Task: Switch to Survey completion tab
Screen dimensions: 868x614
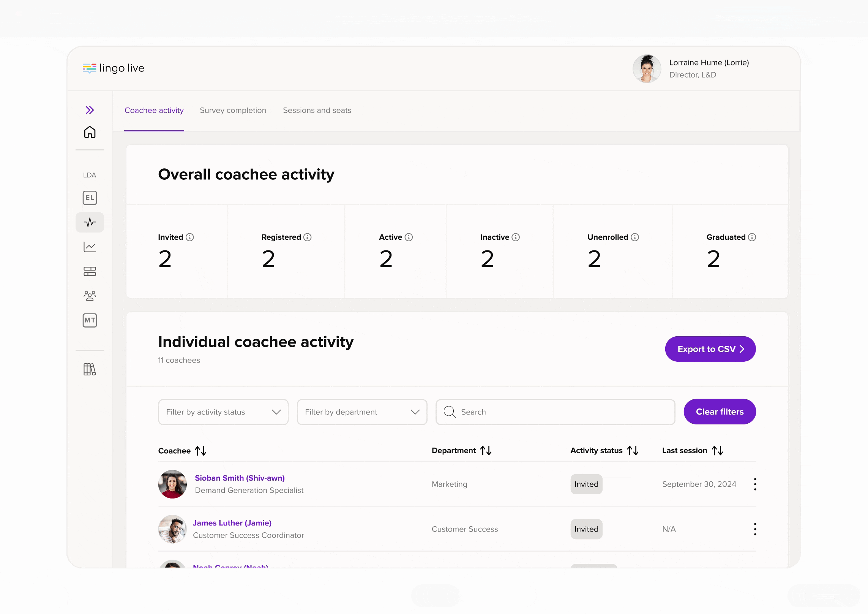Action: (233, 110)
